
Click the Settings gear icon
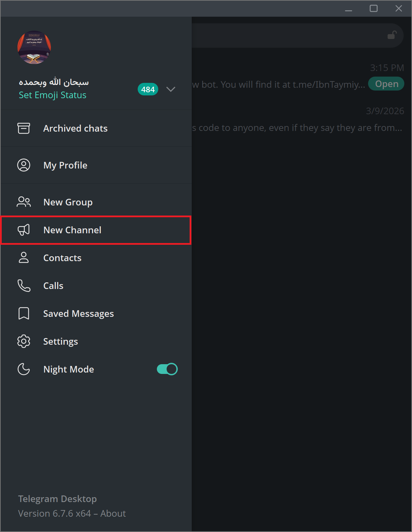(x=24, y=341)
